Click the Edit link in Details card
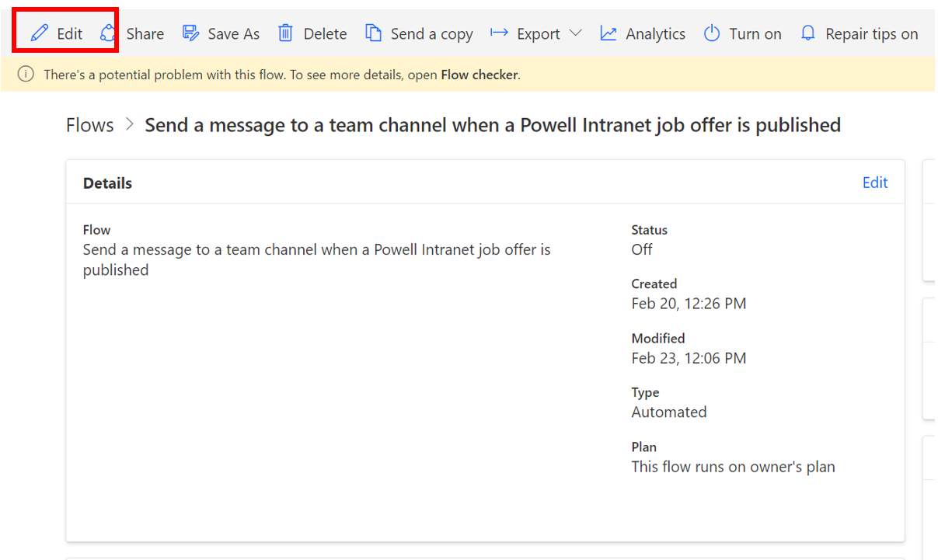The height and width of the screenshot is (560, 938). pyautogui.click(x=875, y=183)
